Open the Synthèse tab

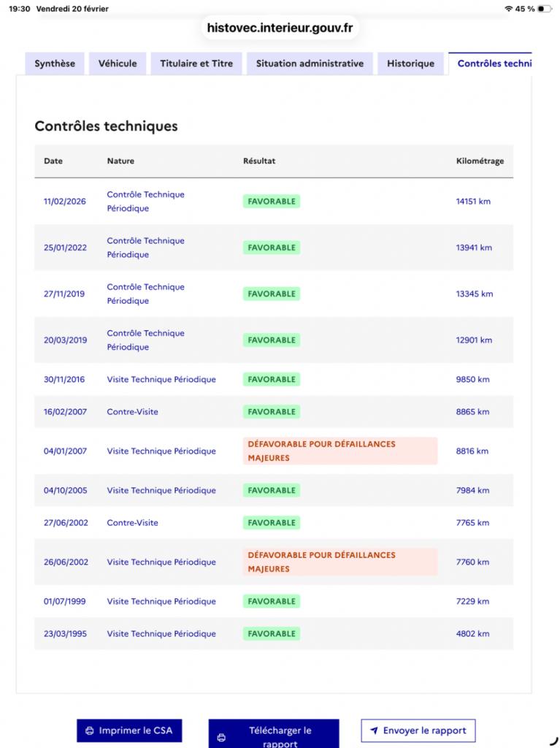(55, 64)
